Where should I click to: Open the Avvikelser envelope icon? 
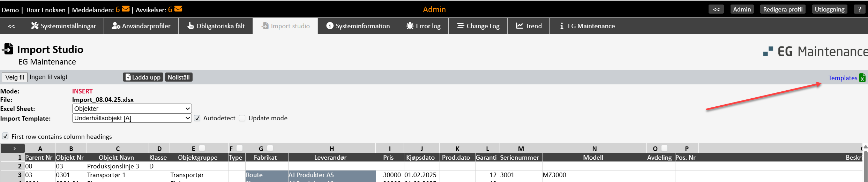(x=178, y=9)
